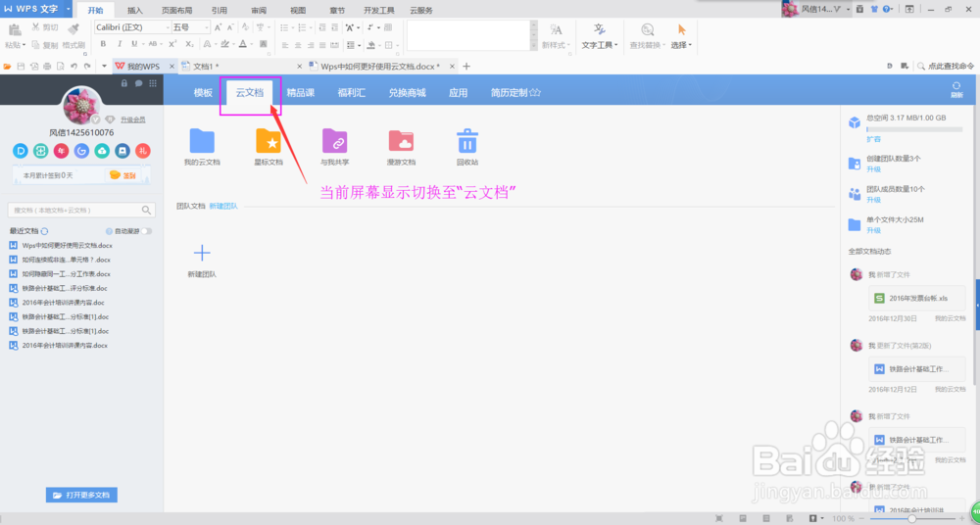Click the cloud upload circle icon
980x525 pixels.
click(x=102, y=151)
